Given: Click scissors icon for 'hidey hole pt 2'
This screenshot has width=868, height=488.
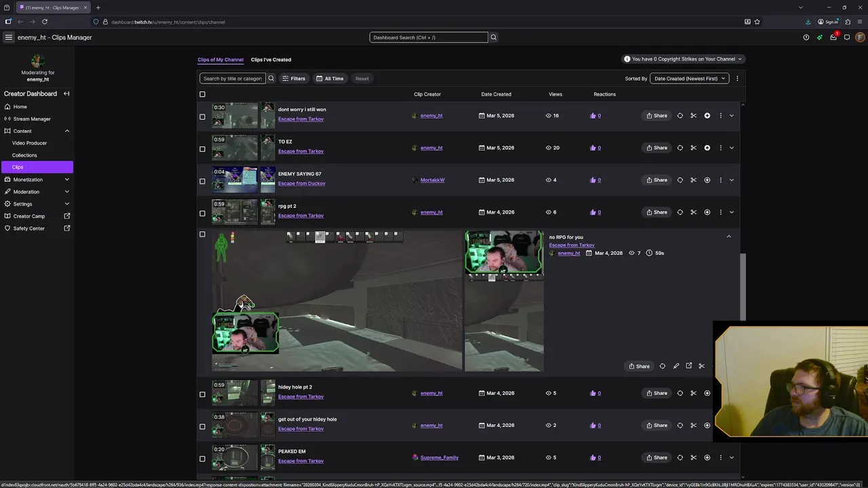Looking at the screenshot, I should pos(693,393).
